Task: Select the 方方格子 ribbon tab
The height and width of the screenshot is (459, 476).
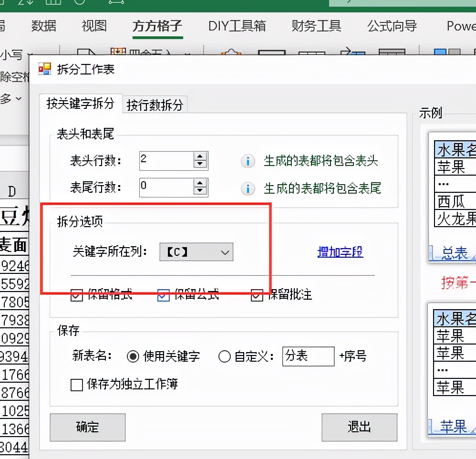Action: click(157, 26)
